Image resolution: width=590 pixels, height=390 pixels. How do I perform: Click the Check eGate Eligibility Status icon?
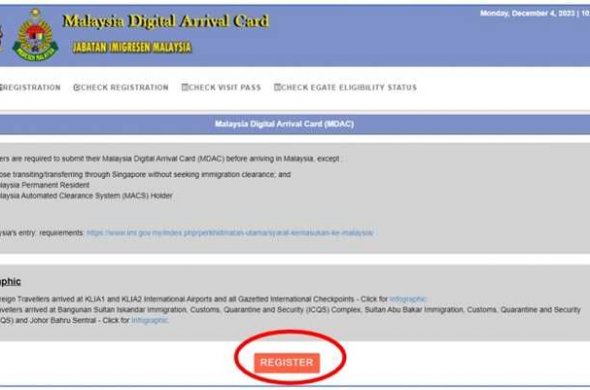pyautogui.click(x=277, y=87)
